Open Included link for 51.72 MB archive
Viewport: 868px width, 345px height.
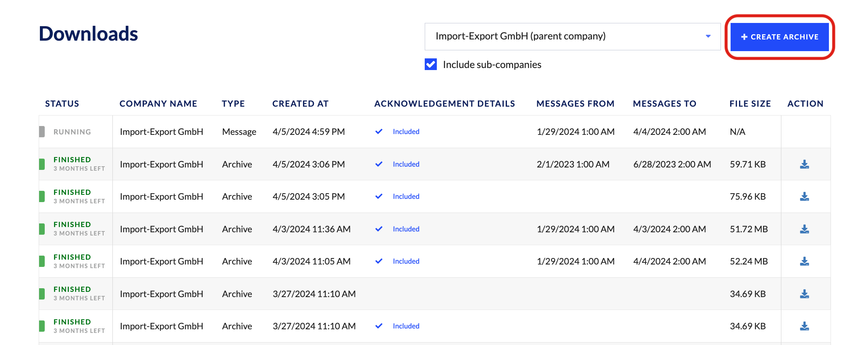point(406,229)
